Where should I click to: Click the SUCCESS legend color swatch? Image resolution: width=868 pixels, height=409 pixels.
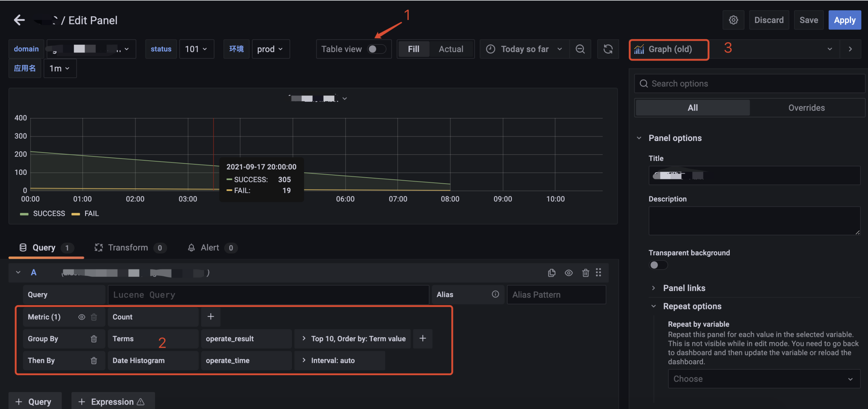tap(24, 214)
